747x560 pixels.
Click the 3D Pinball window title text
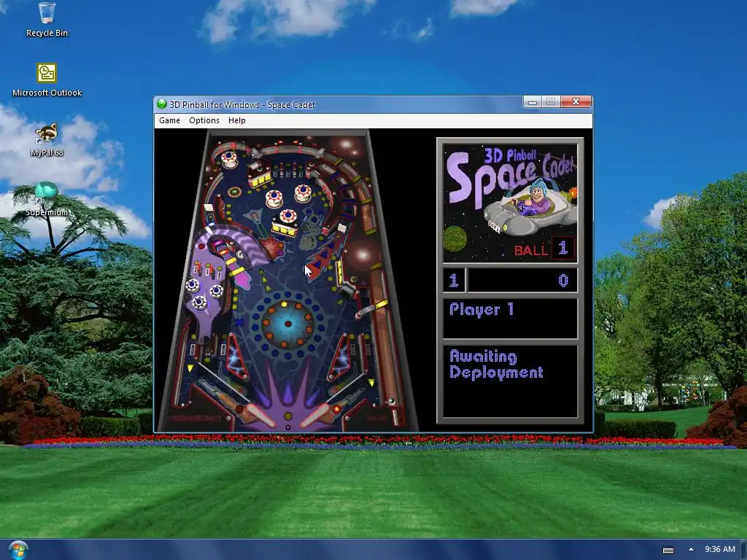click(242, 105)
